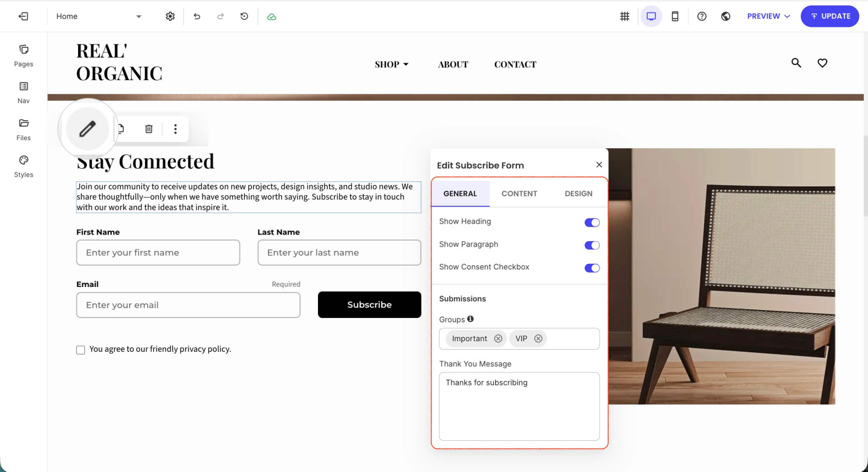Open the Files panel
This screenshot has height=472, width=868.
pyautogui.click(x=24, y=130)
